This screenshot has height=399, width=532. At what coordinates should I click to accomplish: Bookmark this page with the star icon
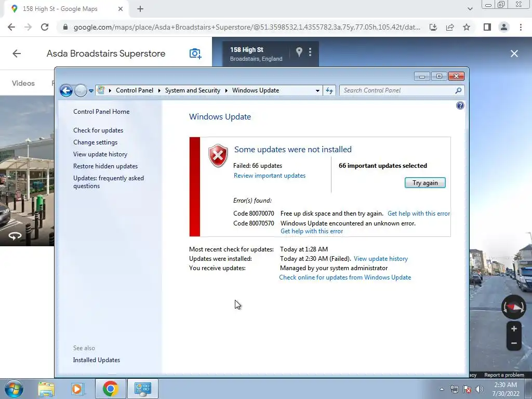467,27
